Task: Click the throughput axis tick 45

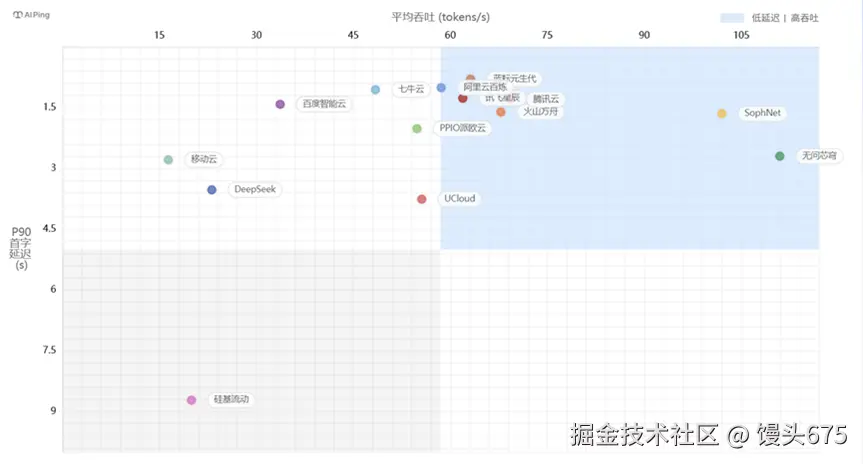Action: coord(353,35)
